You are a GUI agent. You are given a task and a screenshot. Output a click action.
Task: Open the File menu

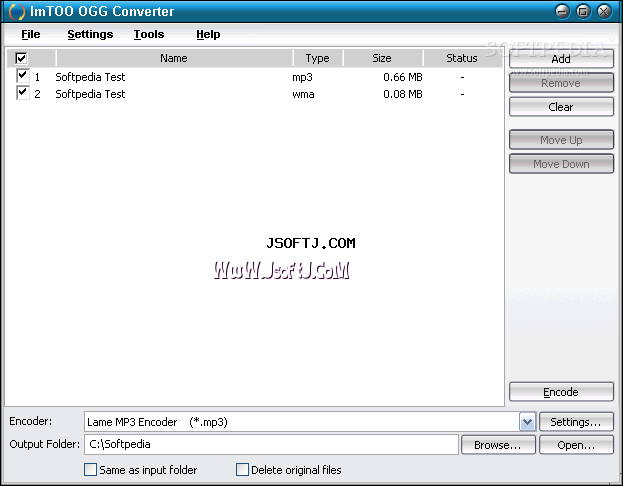[31, 34]
